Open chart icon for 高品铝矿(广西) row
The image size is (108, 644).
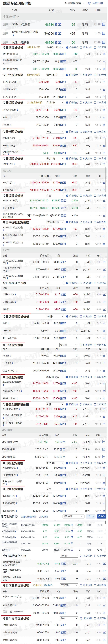(104, 89)
